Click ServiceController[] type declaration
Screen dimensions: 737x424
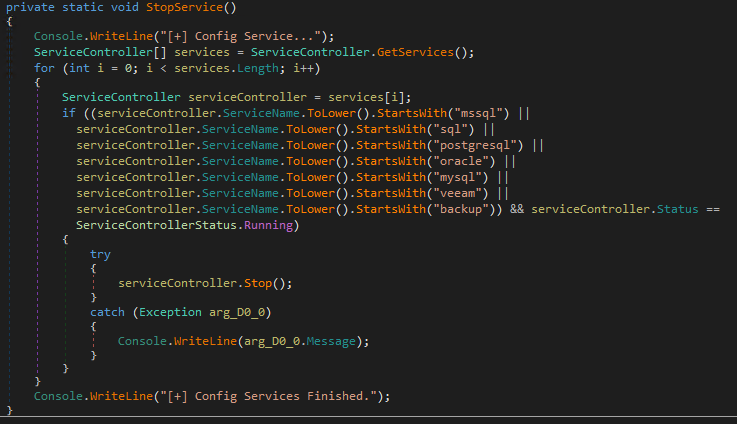100,52
